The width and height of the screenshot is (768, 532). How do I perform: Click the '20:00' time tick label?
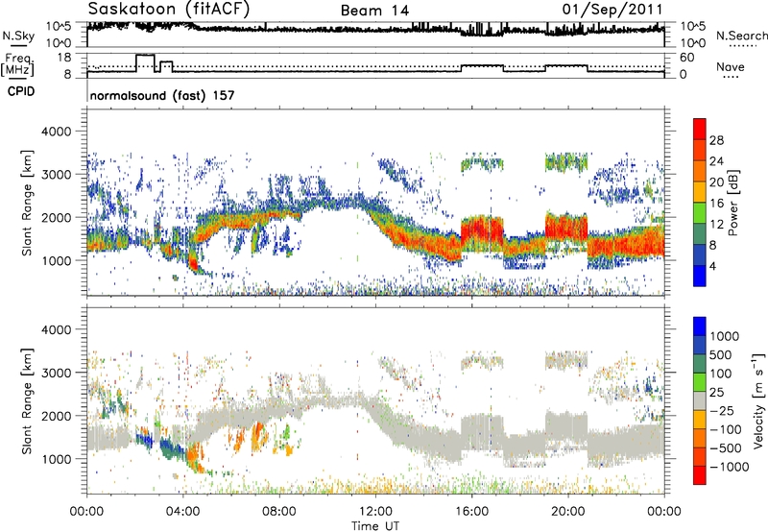click(x=567, y=512)
